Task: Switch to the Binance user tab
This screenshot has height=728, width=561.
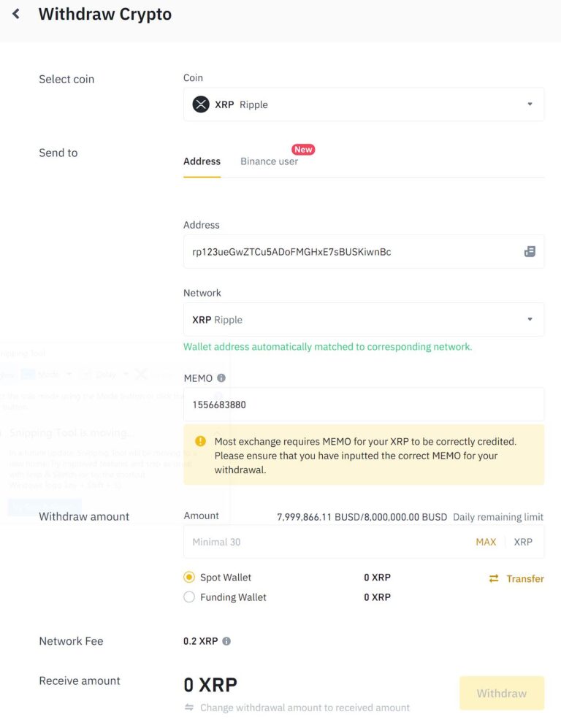Action: click(x=269, y=161)
